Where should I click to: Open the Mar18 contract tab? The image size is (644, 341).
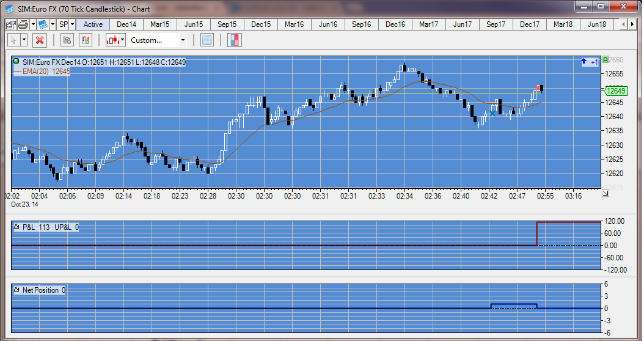click(563, 24)
